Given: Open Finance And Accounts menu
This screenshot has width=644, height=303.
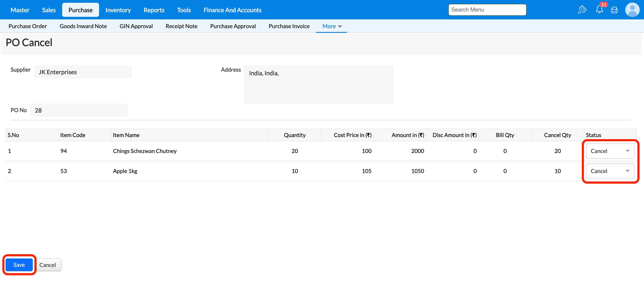Looking at the screenshot, I should (232, 10).
